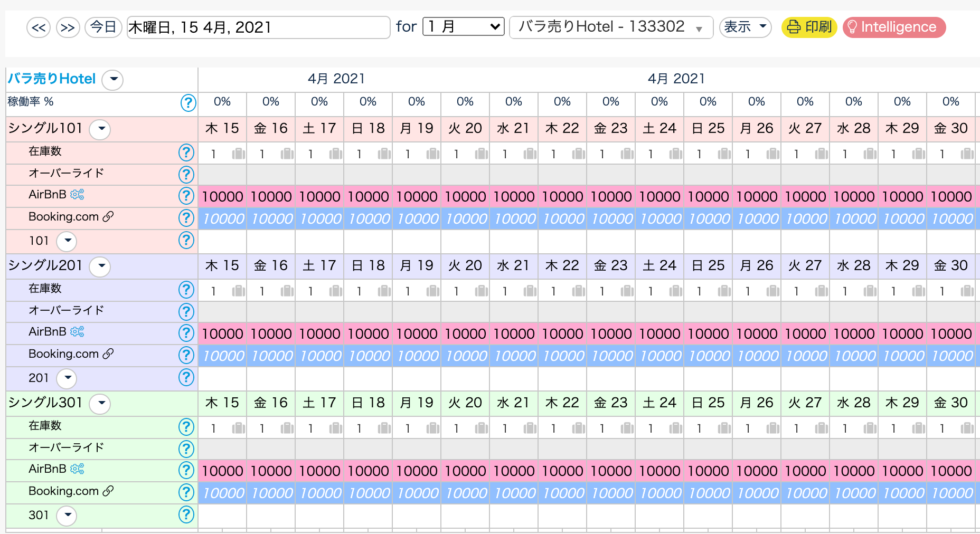Click AirBnB gear icon in シングル301 section
The height and width of the screenshot is (534, 980).
pos(77,469)
